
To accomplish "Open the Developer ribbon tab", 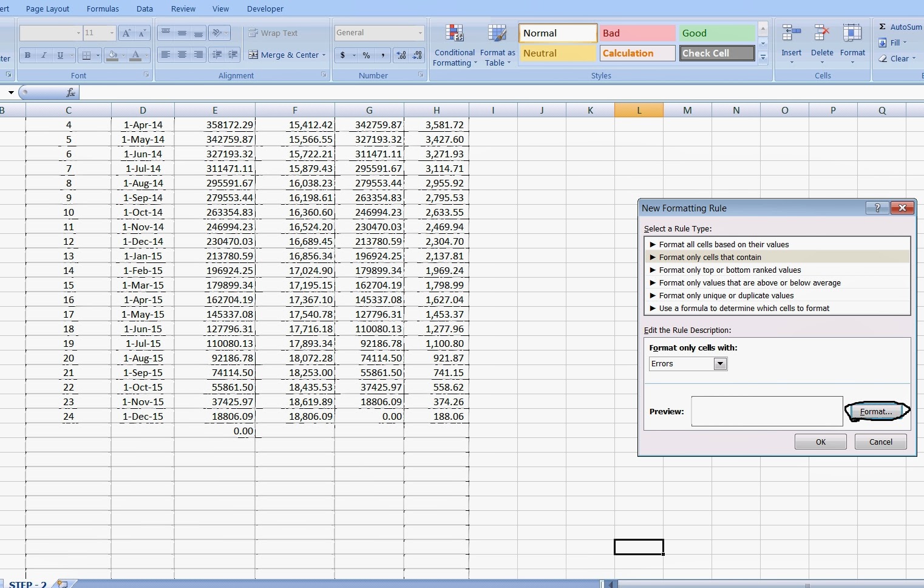I will click(265, 9).
